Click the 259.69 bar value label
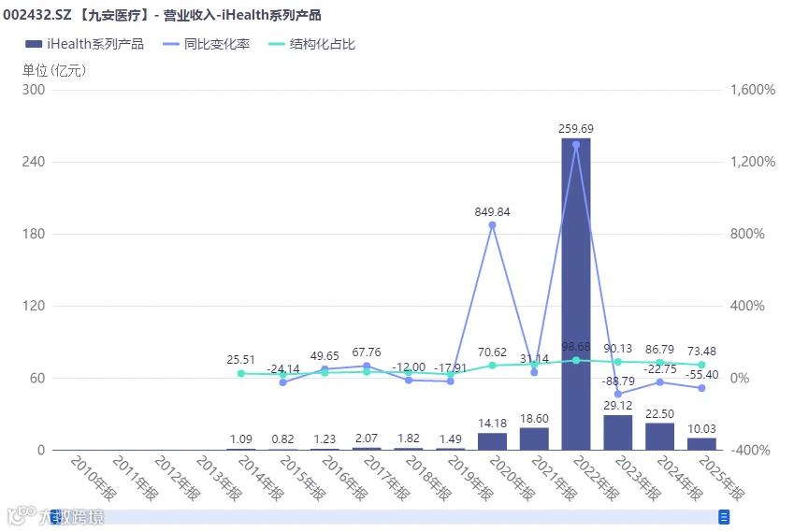Image resolution: width=794 pixels, height=532 pixels. [576, 129]
